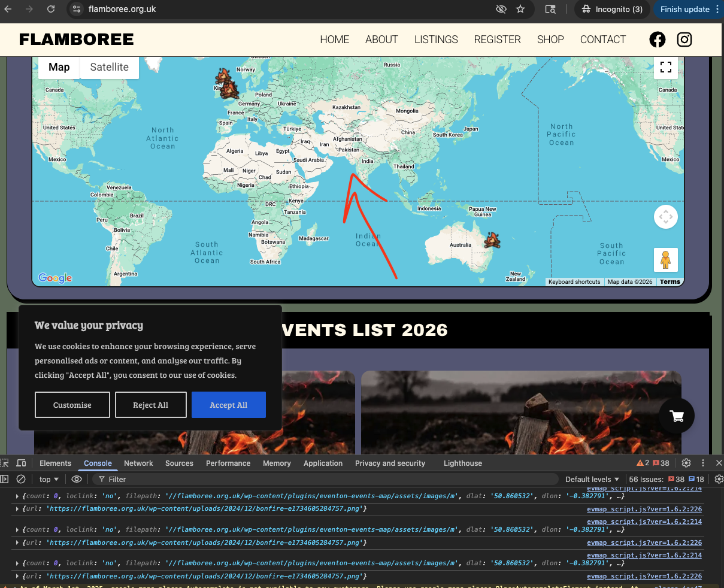
Task: Bookmark this page with the star icon
Action: [x=520, y=9]
